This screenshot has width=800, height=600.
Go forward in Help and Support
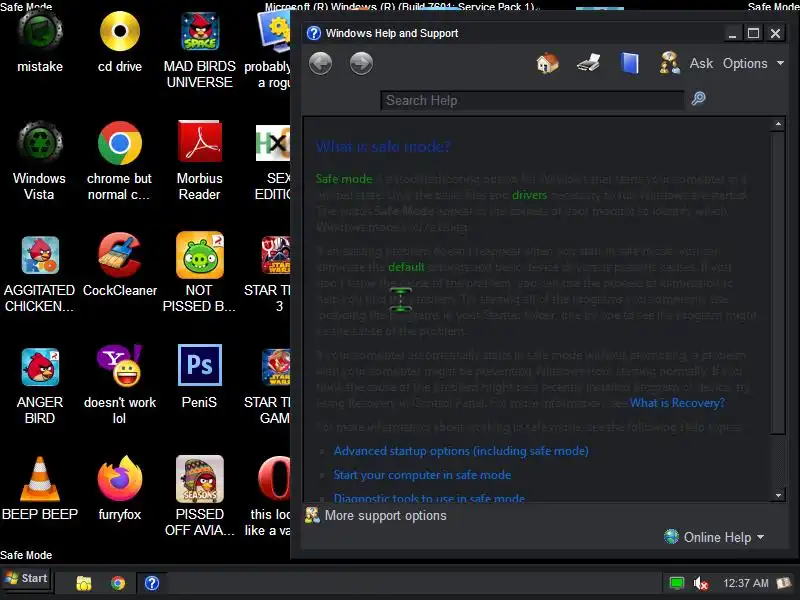click(x=361, y=64)
